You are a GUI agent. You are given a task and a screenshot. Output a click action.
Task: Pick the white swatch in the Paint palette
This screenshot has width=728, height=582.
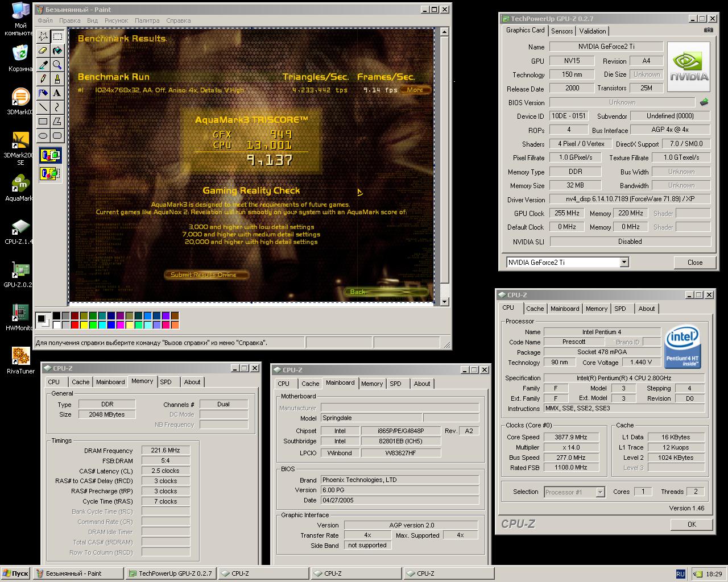tap(56, 325)
